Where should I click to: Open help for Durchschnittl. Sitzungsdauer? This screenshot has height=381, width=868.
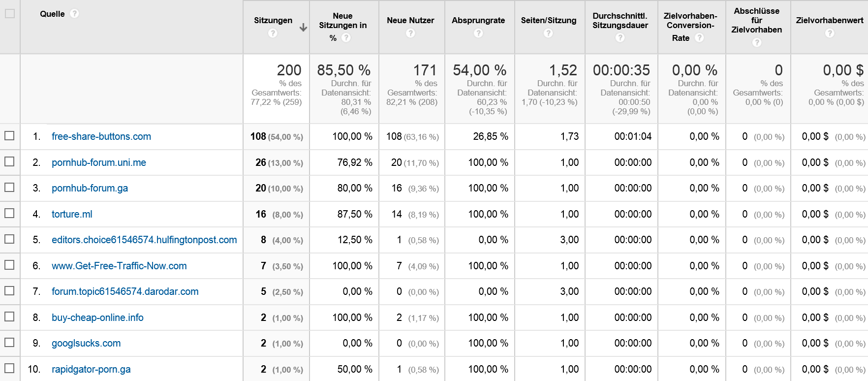pos(620,38)
